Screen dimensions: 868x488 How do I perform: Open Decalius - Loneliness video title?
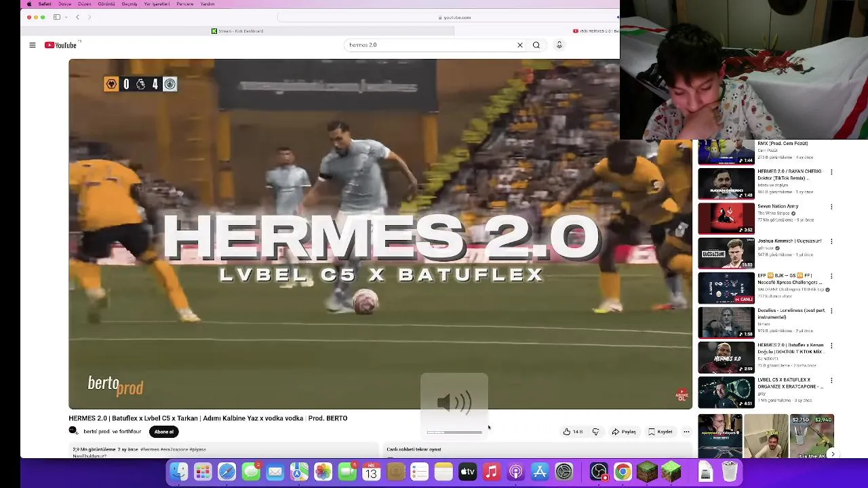click(x=791, y=313)
